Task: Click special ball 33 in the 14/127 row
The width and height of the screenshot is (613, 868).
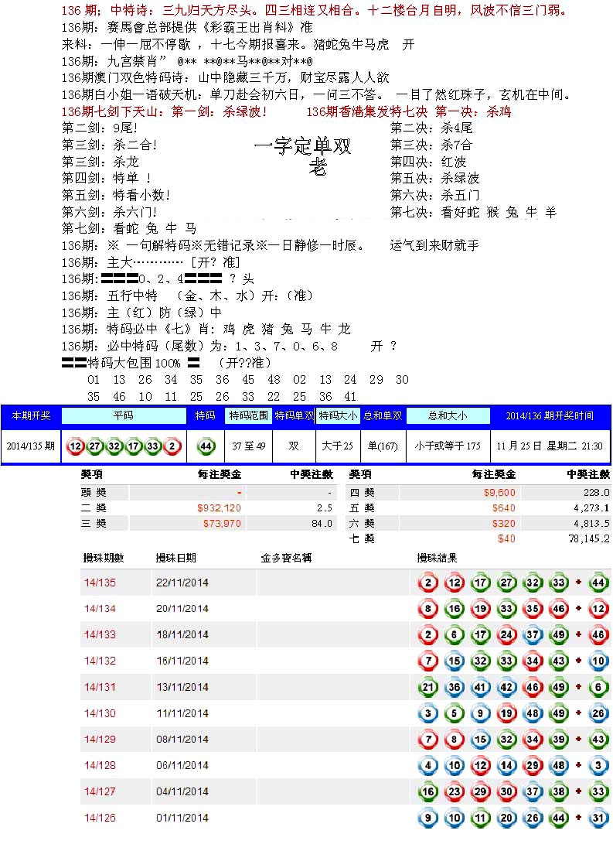Action: pos(598,791)
